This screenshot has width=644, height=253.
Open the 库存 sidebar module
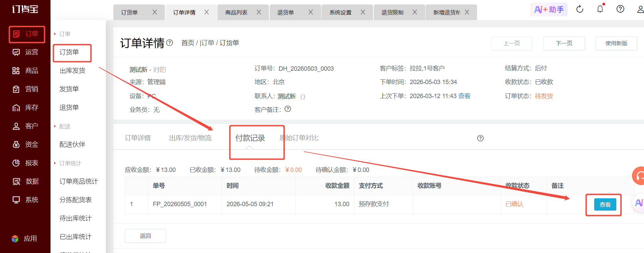[x=25, y=108]
